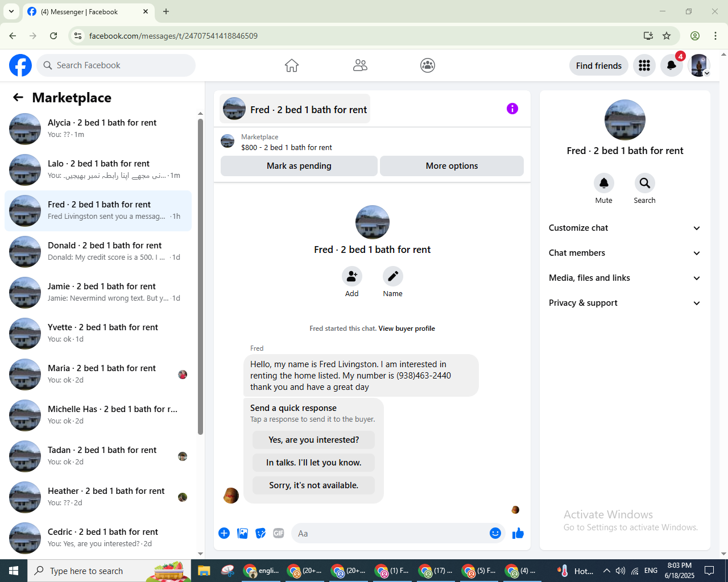The height and width of the screenshot is (582, 728).
Task: Choose a sticker in composer
Action: [x=260, y=533]
